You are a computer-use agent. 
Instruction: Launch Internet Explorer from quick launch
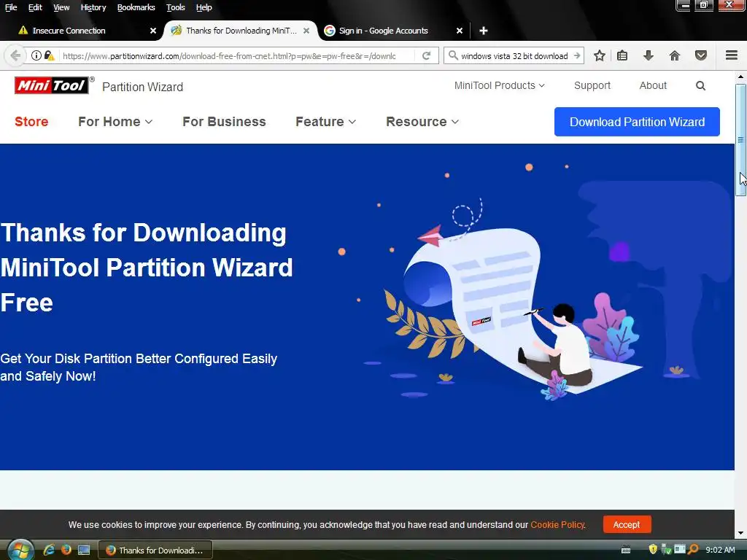coord(49,550)
